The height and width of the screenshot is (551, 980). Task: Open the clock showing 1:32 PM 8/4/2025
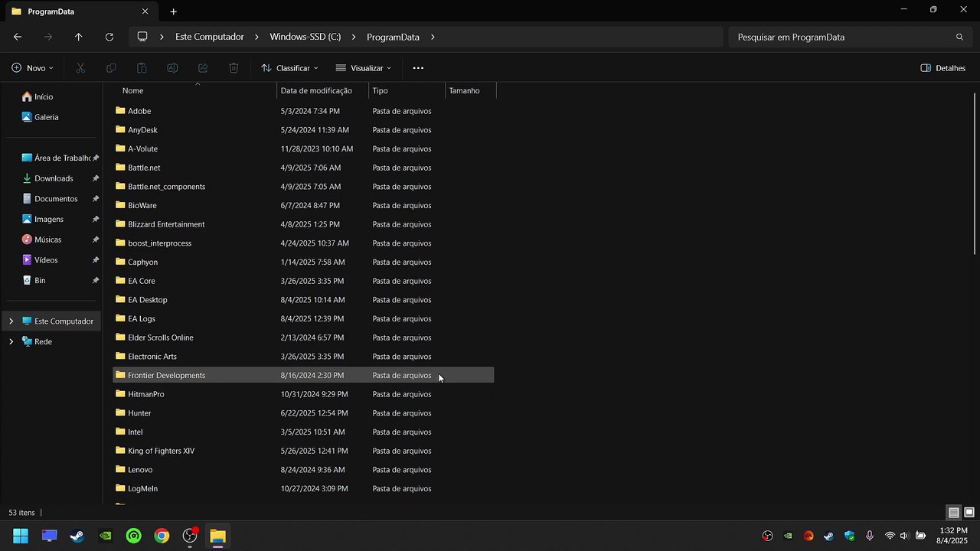pyautogui.click(x=952, y=536)
